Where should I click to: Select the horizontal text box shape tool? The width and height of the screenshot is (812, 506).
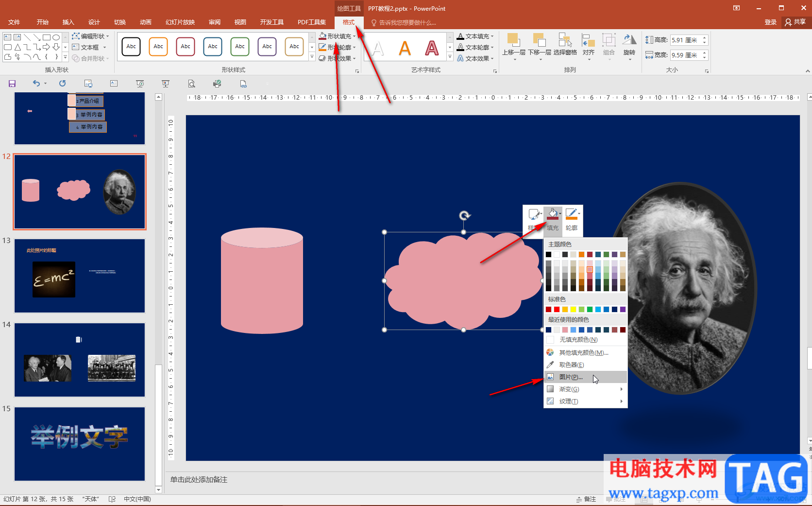pyautogui.click(x=8, y=37)
